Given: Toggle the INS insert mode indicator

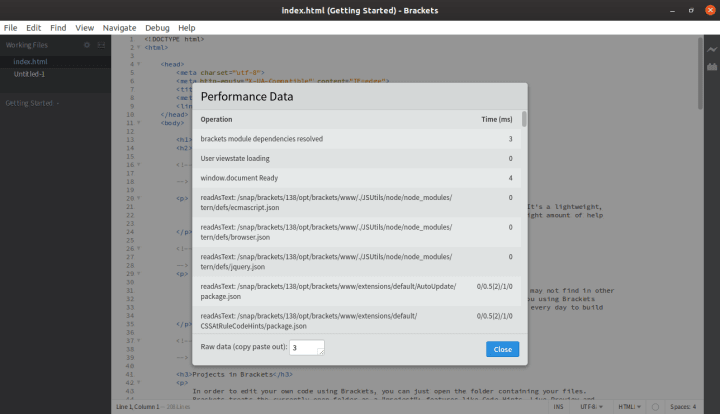Looking at the screenshot, I should click(x=558, y=407).
